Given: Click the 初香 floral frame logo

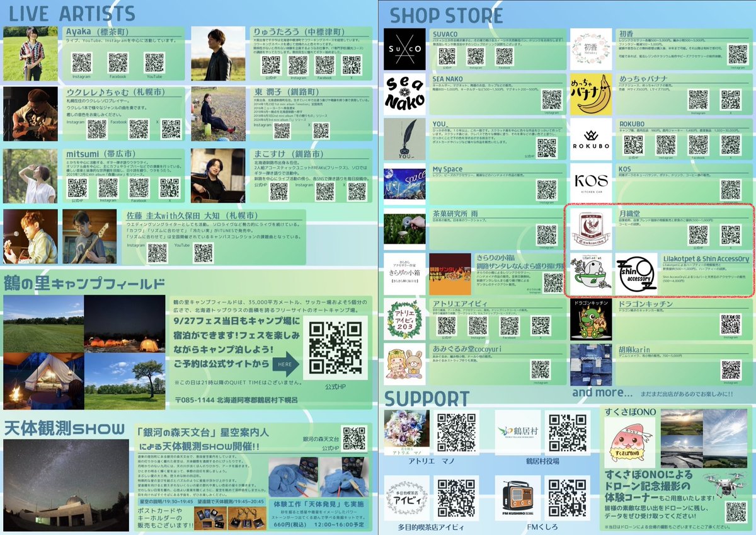Looking at the screenshot, I should tap(591, 47).
